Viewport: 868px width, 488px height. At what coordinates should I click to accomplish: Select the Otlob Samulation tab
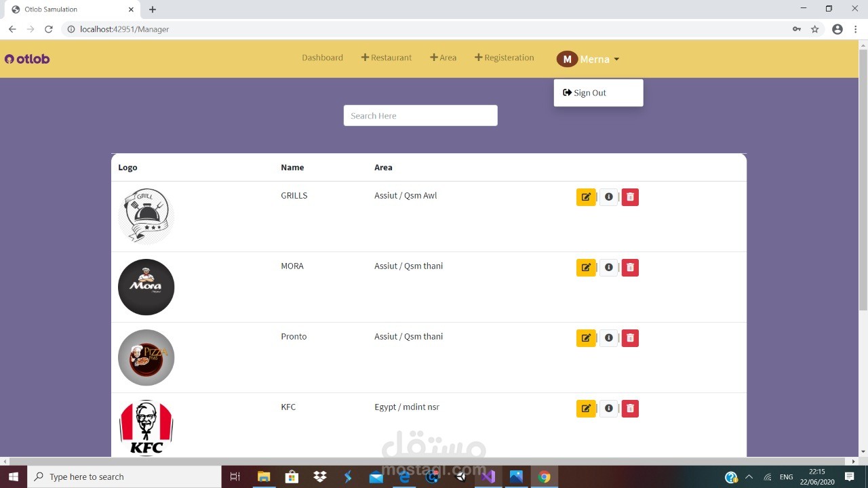click(x=71, y=9)
